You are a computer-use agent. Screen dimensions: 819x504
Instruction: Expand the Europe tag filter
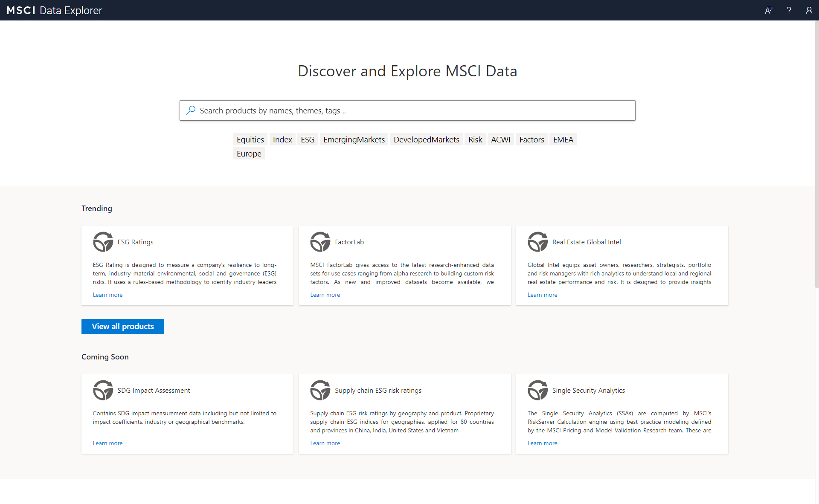pyautogui.click(x=249, y=153)
